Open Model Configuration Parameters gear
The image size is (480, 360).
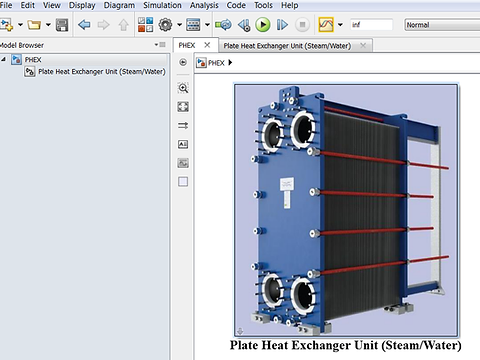[165, 25]
